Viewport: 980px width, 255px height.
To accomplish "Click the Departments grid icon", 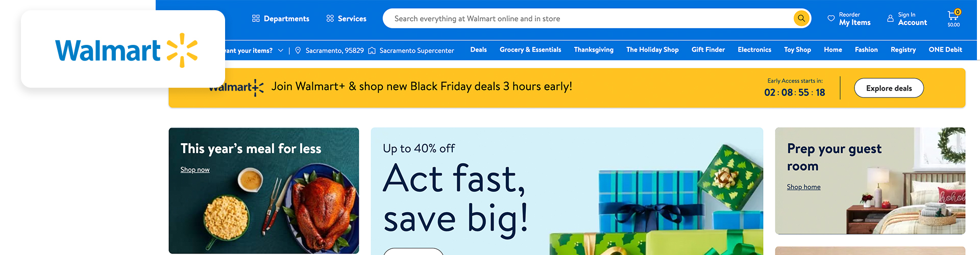I will (256, 18).
